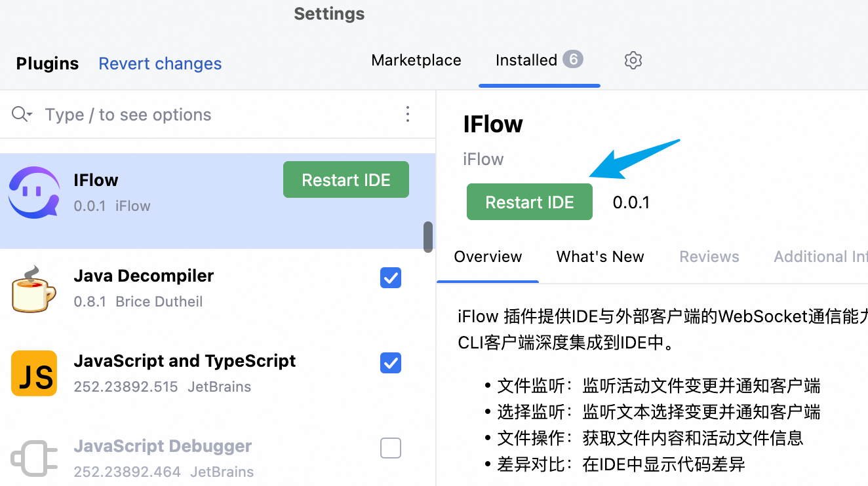This screenshot has height=486, width=868.
Task: Enable the JavaScript Debugger plugin
Action: click(x=390, y=448)
